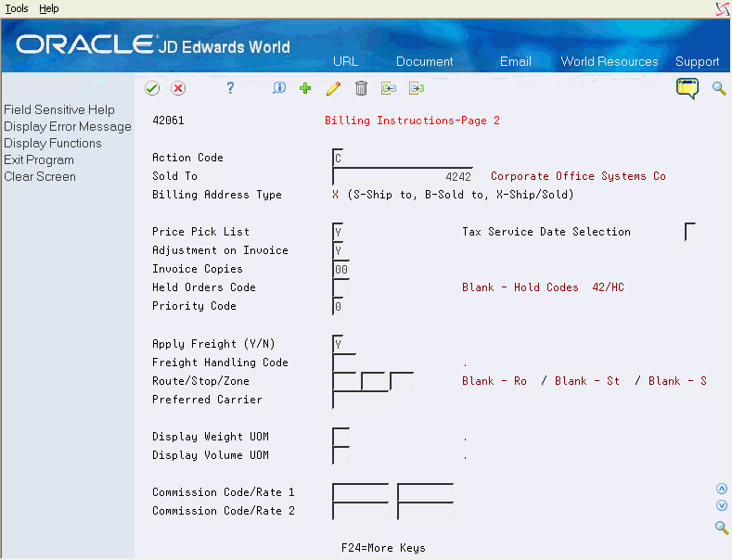732x560 pixels.
Task: Click the trash can Delete icon
Action: coord(361,88)
